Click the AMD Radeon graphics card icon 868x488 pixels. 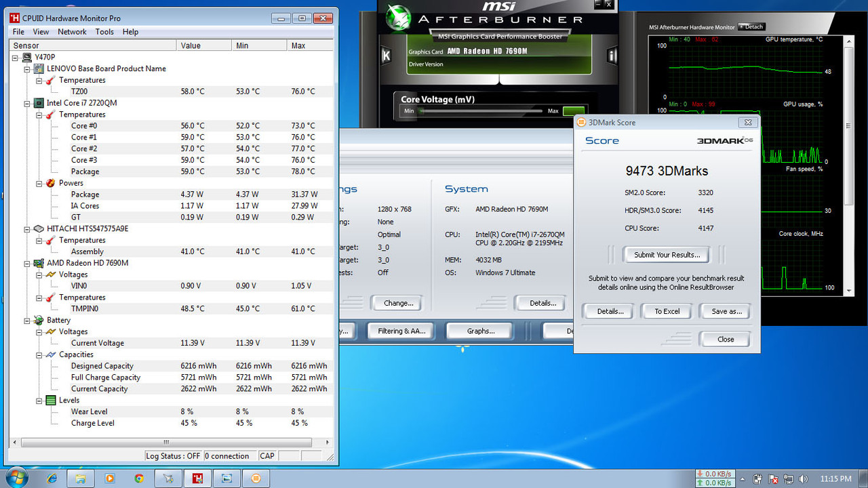pyautogui.click(x=39, y=263)
